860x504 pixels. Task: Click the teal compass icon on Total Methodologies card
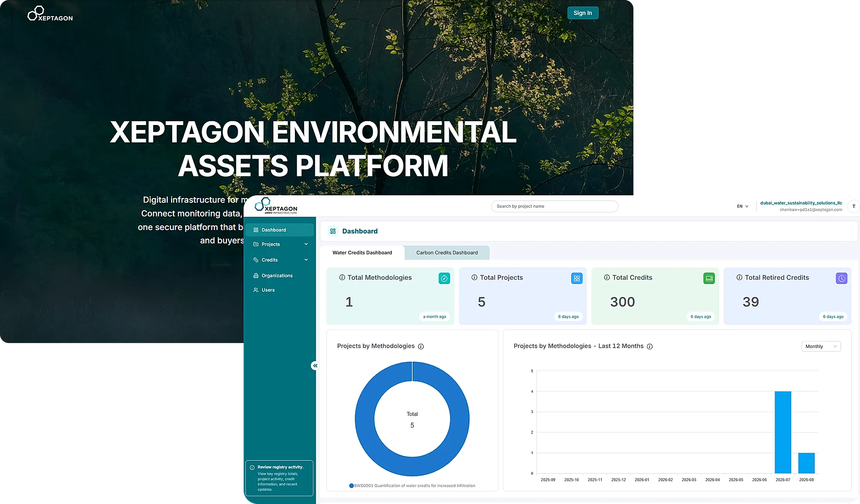point(444,278)
